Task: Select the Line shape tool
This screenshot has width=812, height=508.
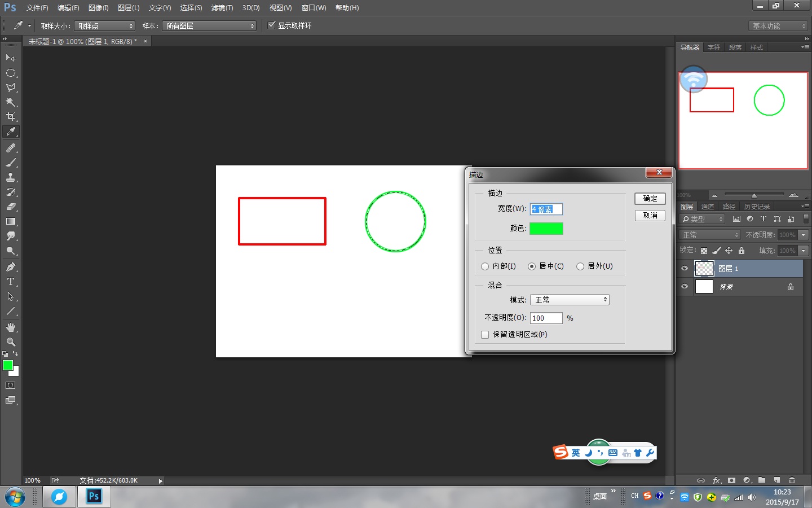Action: tap(11, 311)
